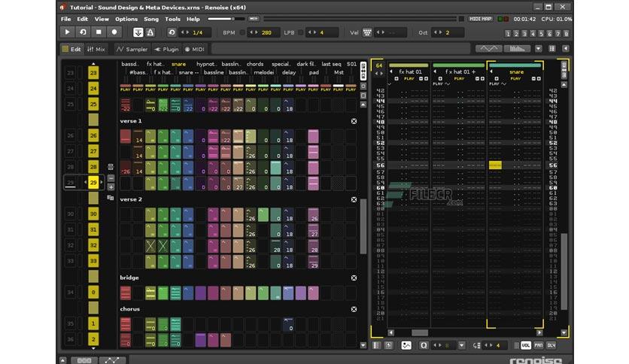Switch to the Mix tab
Viewport: 629px width, 364px height.
point(96,49)
